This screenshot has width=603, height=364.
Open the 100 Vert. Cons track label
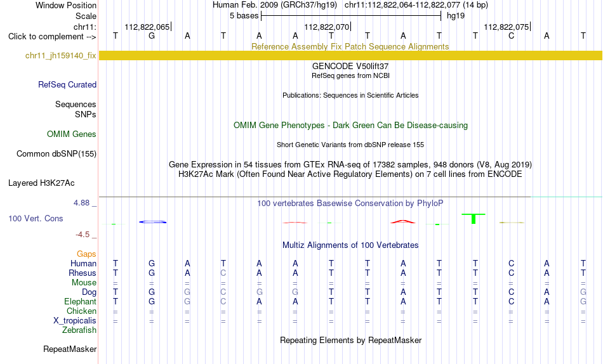[x=36, y=218]
